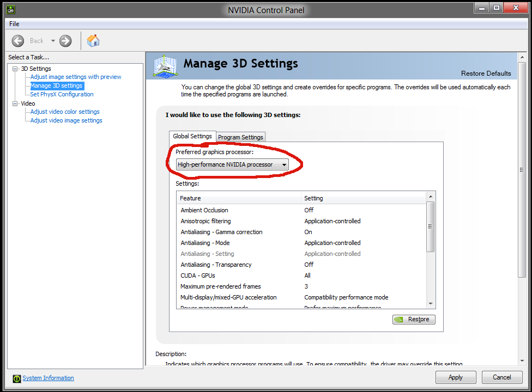Image resolution: width=532 pixels, height=392 pixels.
Task: Click the Apply button
Action: [x=456, y=377]
